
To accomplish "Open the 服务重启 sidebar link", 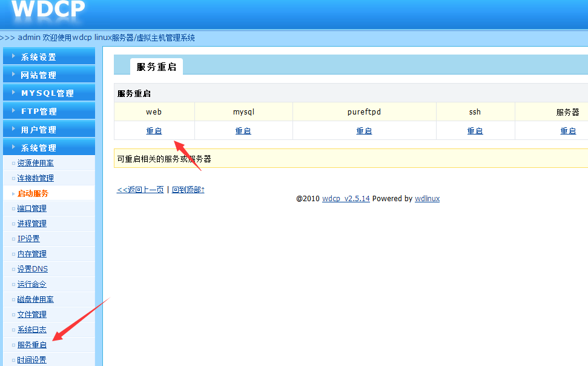I will coord(32,345).
